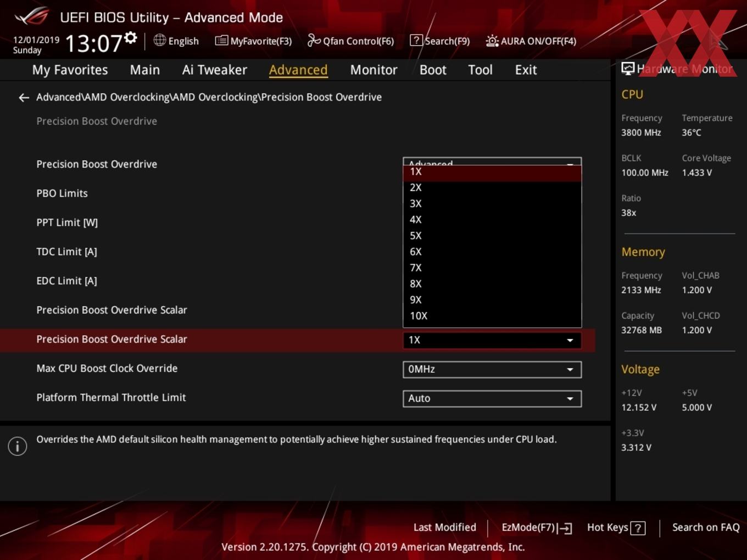
Task: Click the EzMode arrow icon
Action: [565, 528]
